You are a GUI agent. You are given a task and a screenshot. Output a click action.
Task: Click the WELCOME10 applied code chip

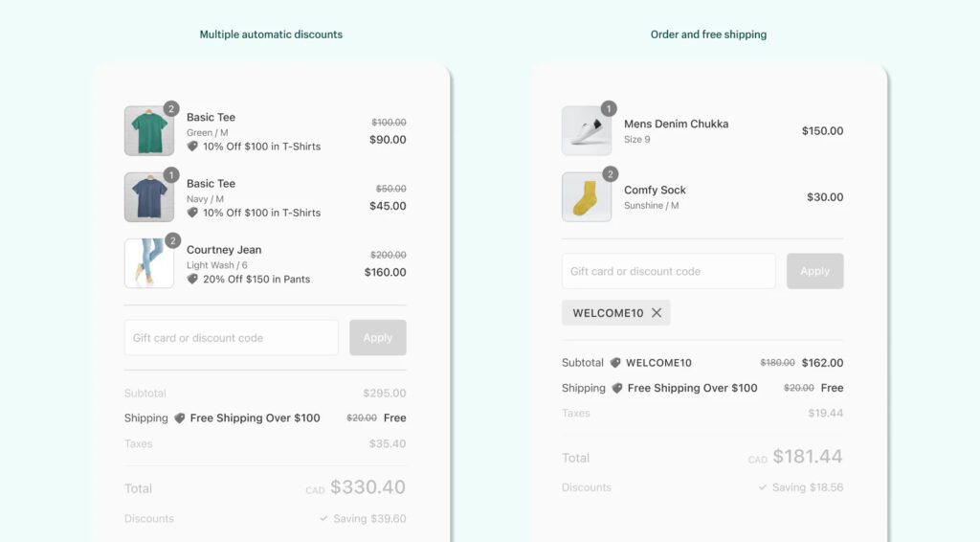pyautogui.click(x=607, y=313)
